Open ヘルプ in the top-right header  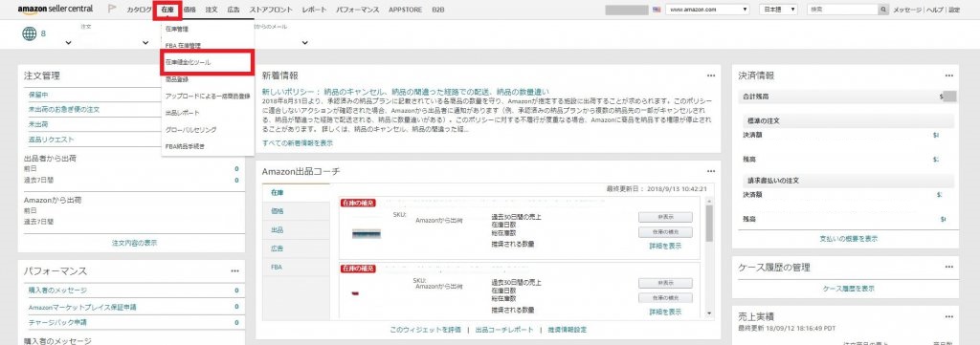point(935,10)
